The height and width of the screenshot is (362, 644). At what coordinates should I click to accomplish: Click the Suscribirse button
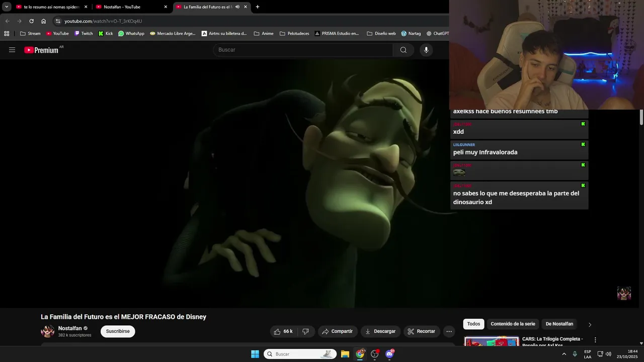click(x=118, y=331)
